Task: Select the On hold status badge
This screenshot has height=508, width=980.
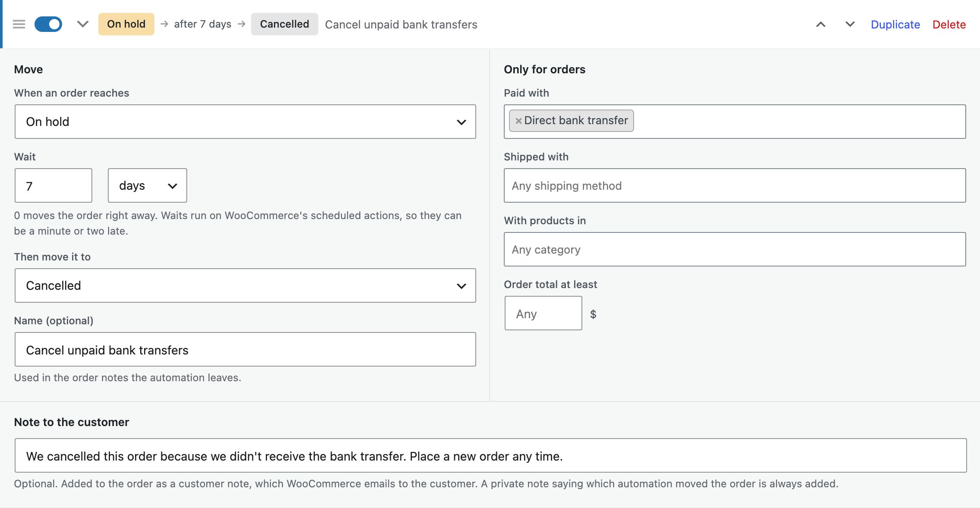Action: click(x=126, y=24)
